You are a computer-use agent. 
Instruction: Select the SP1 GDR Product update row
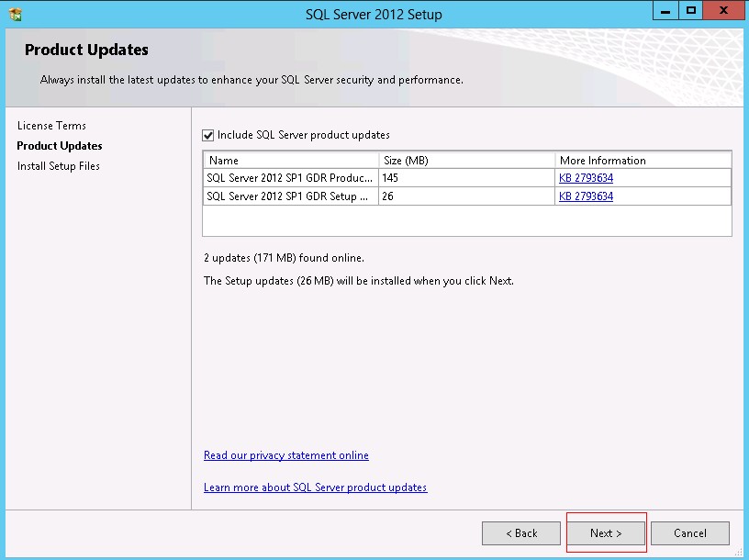tap(289, 178)
